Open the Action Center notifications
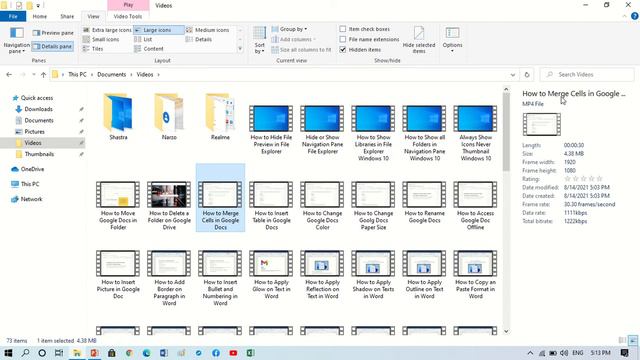 [624, 353]
